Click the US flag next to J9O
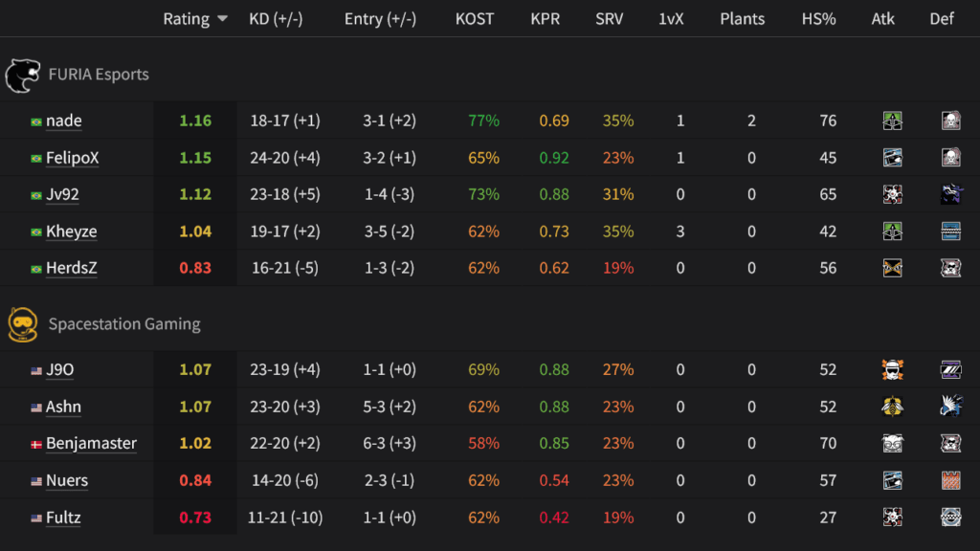The width and height of the screenshot is (980, 551). point(35,369)
